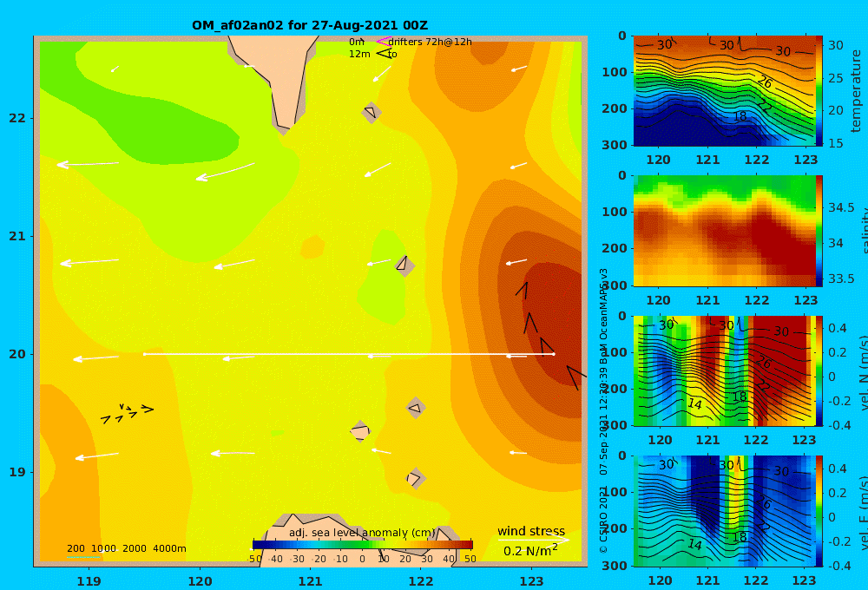Click the sea level anomaly horizontal colorbar

click(x=363, y=545)
